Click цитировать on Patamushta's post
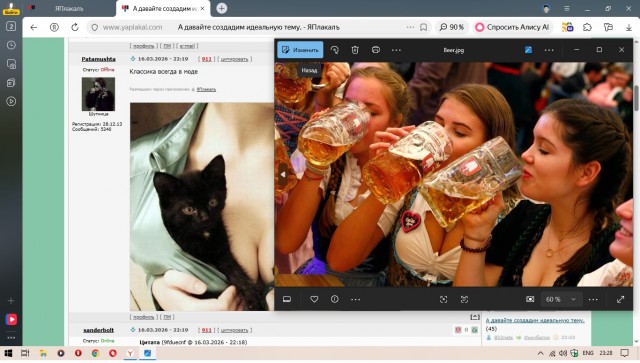The width and height of the screenshot is (640, 363). [x=234, y=59]
